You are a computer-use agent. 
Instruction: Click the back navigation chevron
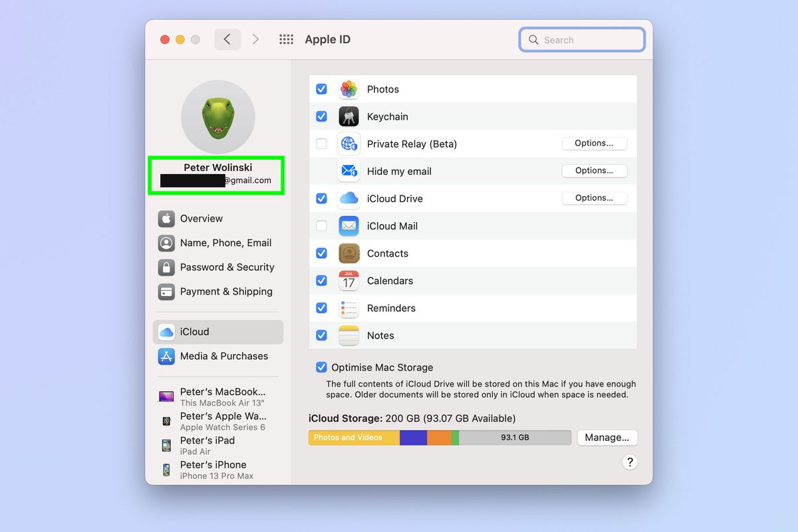tap(227, 39)
